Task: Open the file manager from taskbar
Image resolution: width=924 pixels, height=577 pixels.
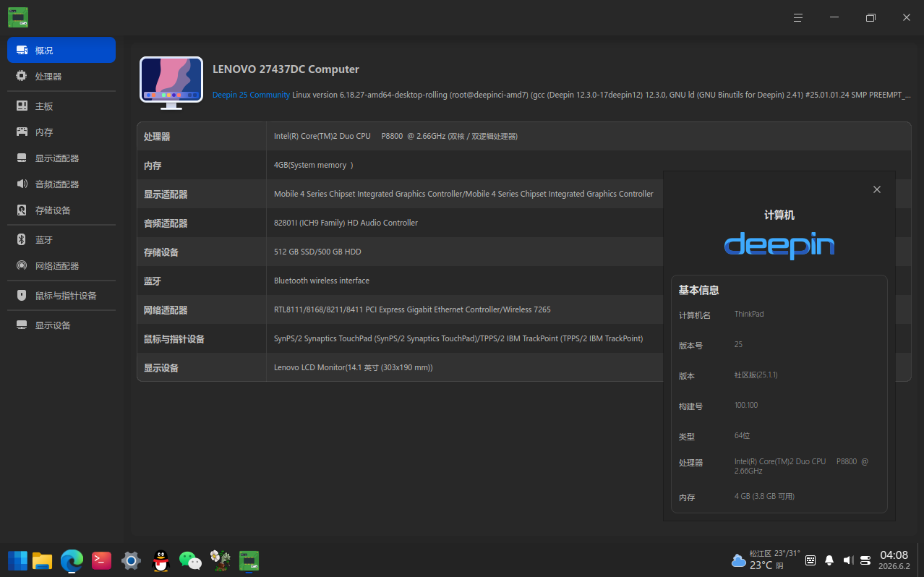Action: [x=43, y=560]
